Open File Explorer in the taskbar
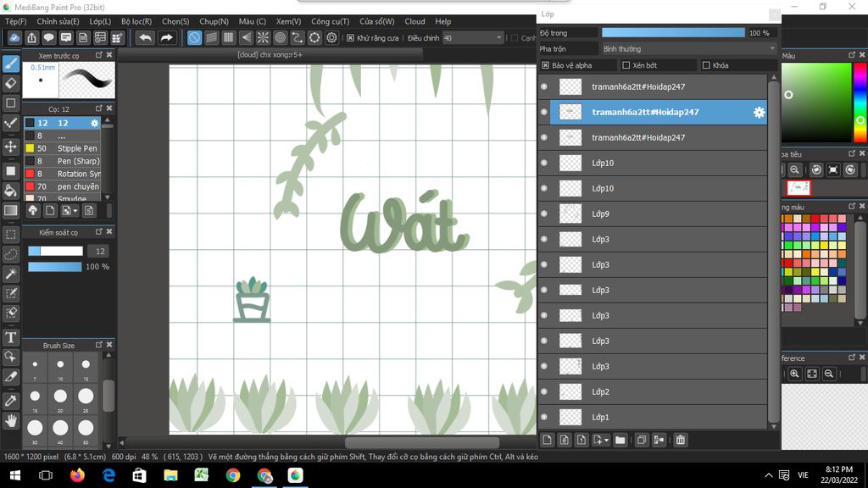The width and height of the screenshot is (868, 488). [x=170, y=475]
